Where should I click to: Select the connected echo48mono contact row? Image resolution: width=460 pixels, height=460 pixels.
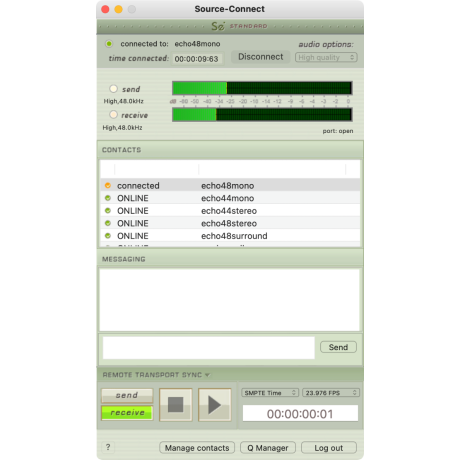click(x=230, y=185)
